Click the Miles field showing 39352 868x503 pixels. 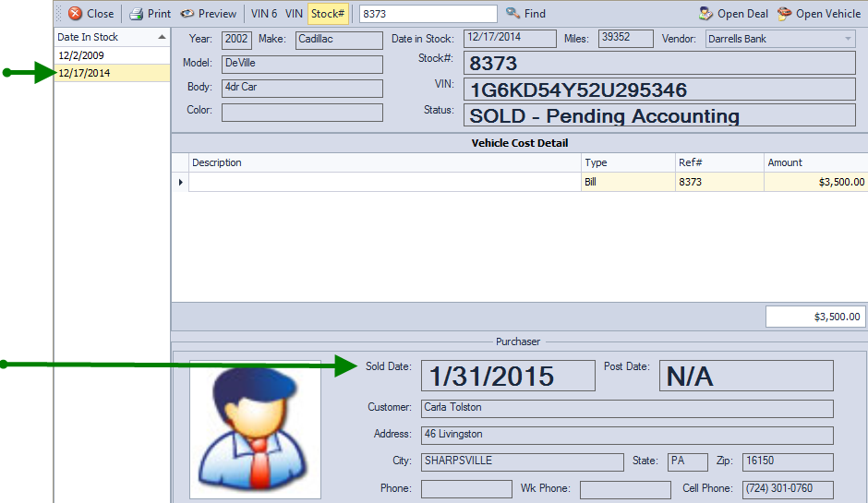tap(625, 38)
